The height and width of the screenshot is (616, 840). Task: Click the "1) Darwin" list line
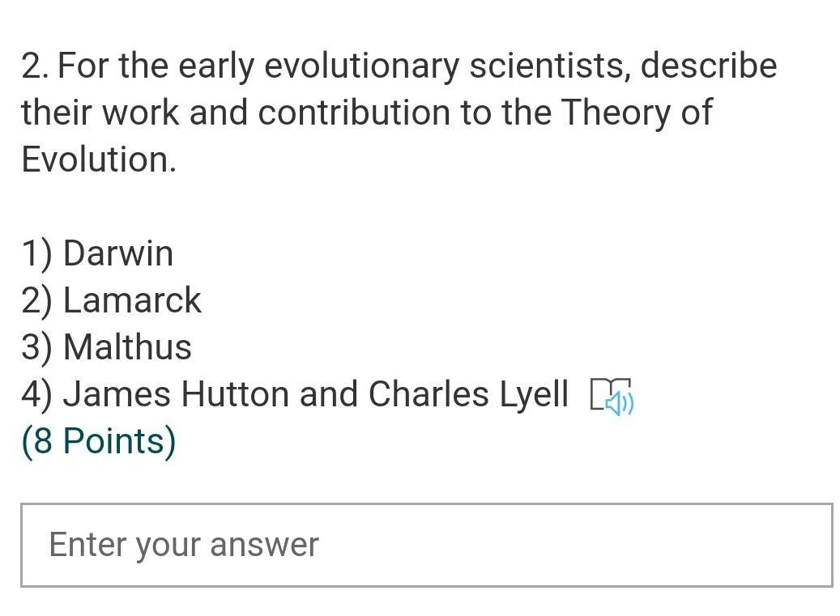[x=97, y=253]
